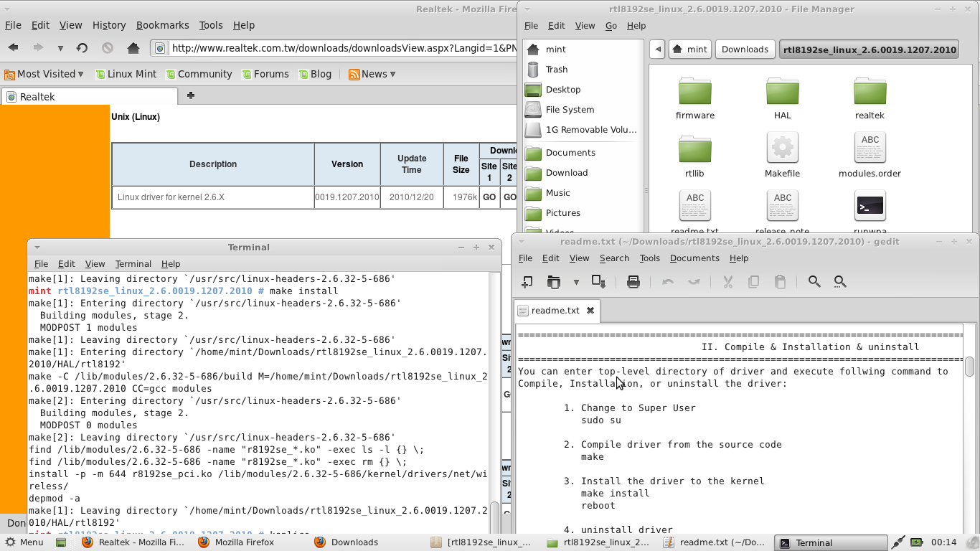Click the Print icon in gedit toolbar
Image resolution: width=980 pixels, height=551 pixels.
click(633, 281)
